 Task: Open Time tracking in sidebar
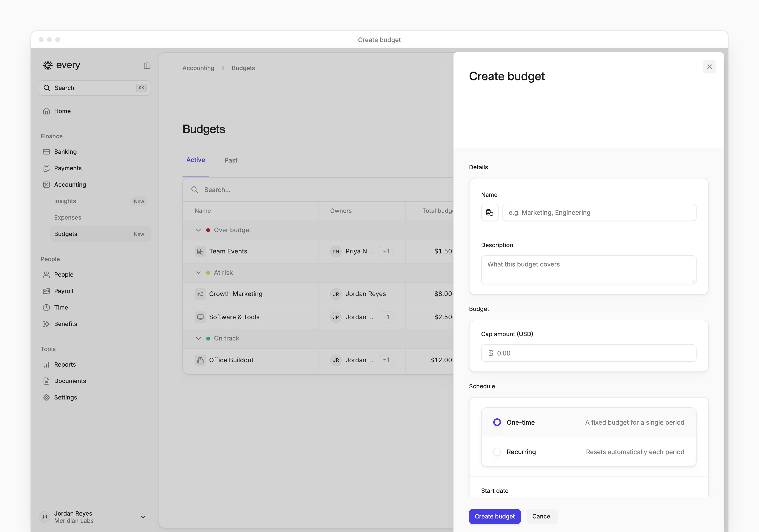95,307
